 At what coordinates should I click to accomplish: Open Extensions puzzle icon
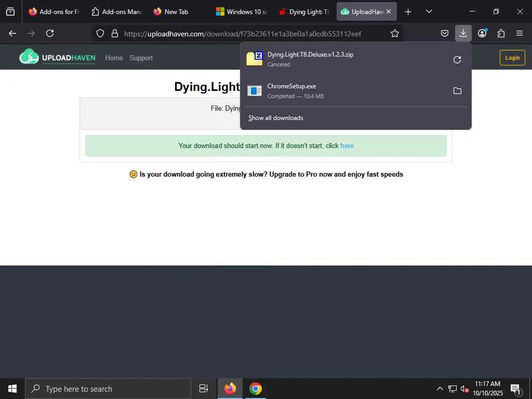click(x=501, y=33)
